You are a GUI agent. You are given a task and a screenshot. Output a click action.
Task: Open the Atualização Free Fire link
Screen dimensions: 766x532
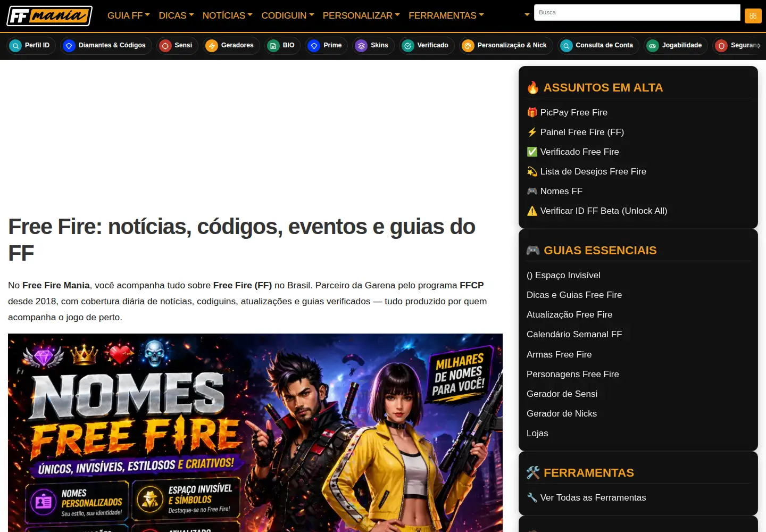569,314
